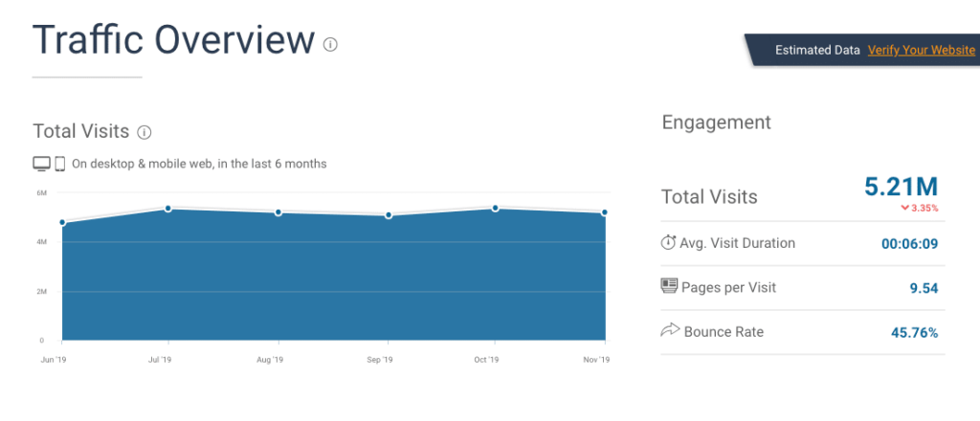This screenshot has width=980, height=421.
Task: Click the mobile phone device icon
Action: click(x=59, y=164)
